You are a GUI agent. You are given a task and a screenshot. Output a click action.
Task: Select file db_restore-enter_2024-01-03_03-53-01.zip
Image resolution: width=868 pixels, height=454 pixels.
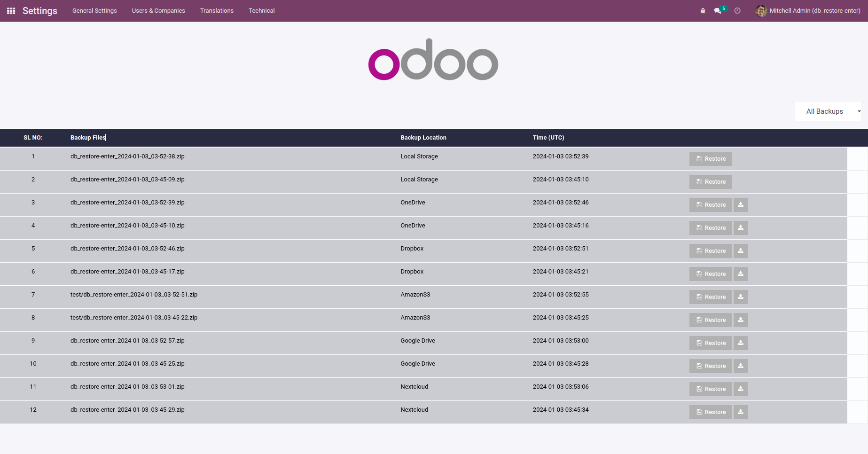[127, 387]
